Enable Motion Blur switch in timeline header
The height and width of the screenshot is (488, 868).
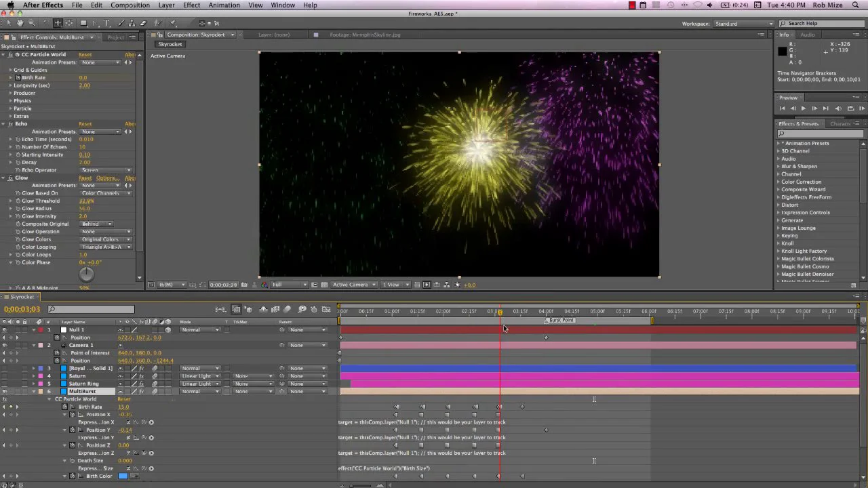click(287, 309)
